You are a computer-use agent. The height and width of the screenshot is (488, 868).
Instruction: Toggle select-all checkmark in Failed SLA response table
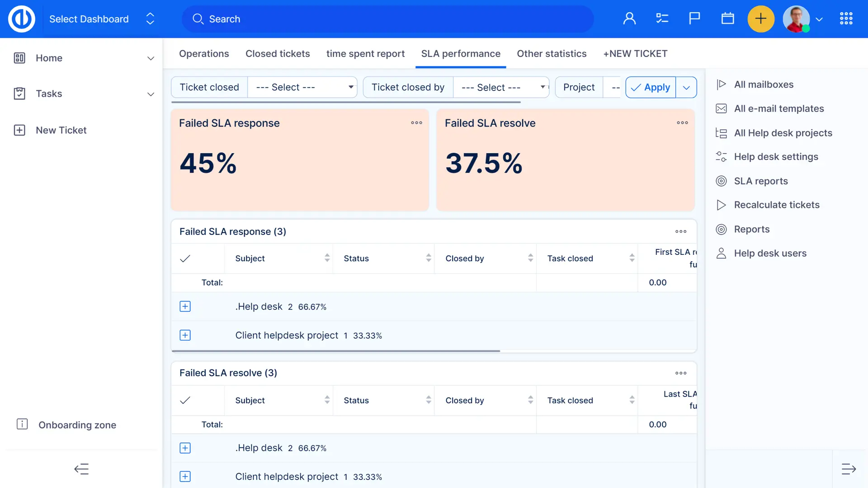[x=185, y=258]
